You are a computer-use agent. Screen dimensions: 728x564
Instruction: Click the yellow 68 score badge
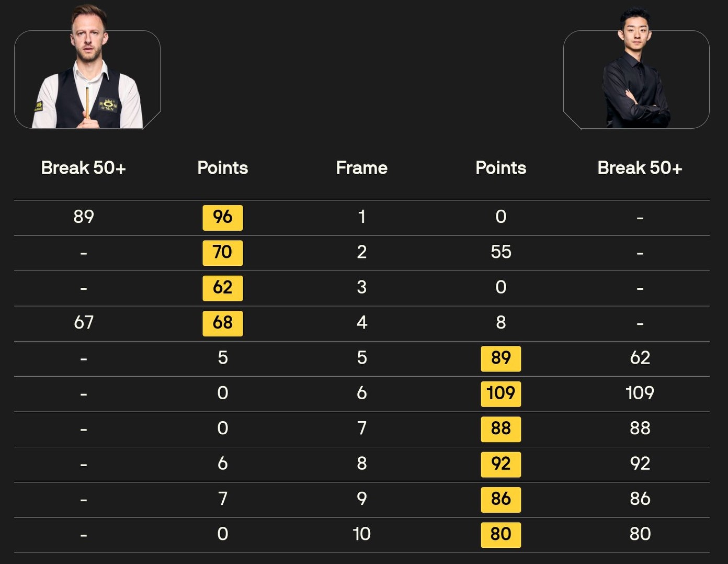[223, 323]
